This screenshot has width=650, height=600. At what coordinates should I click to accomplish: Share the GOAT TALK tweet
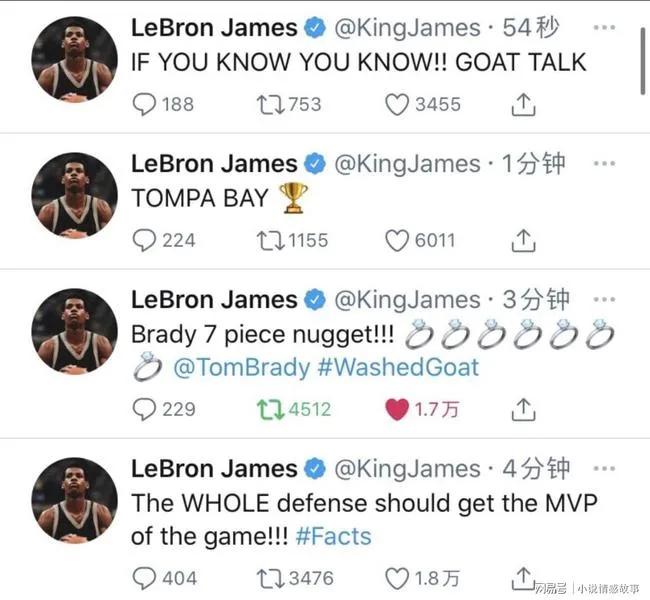tap(523, 103)
